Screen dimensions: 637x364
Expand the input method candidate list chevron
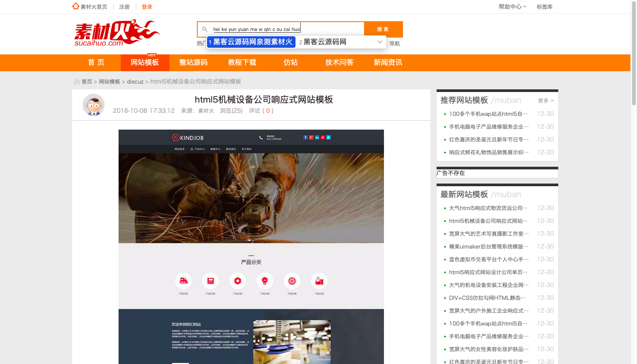point(380,42)
